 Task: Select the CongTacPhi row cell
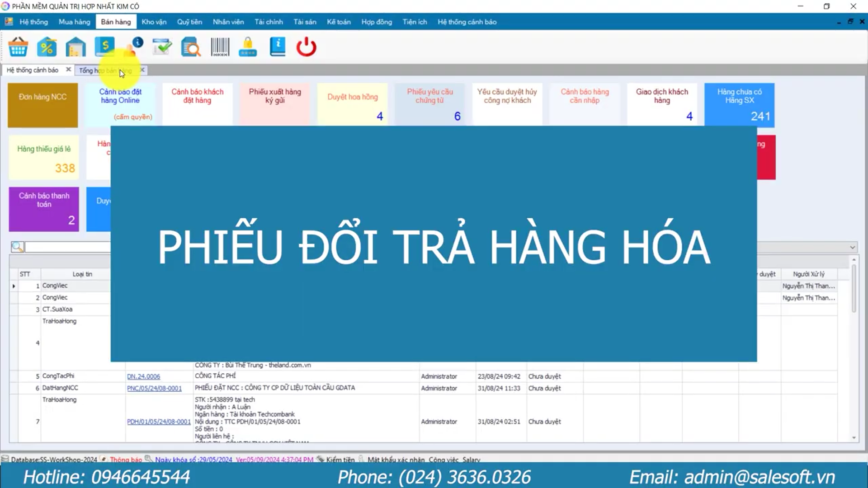tap(83, 376)
